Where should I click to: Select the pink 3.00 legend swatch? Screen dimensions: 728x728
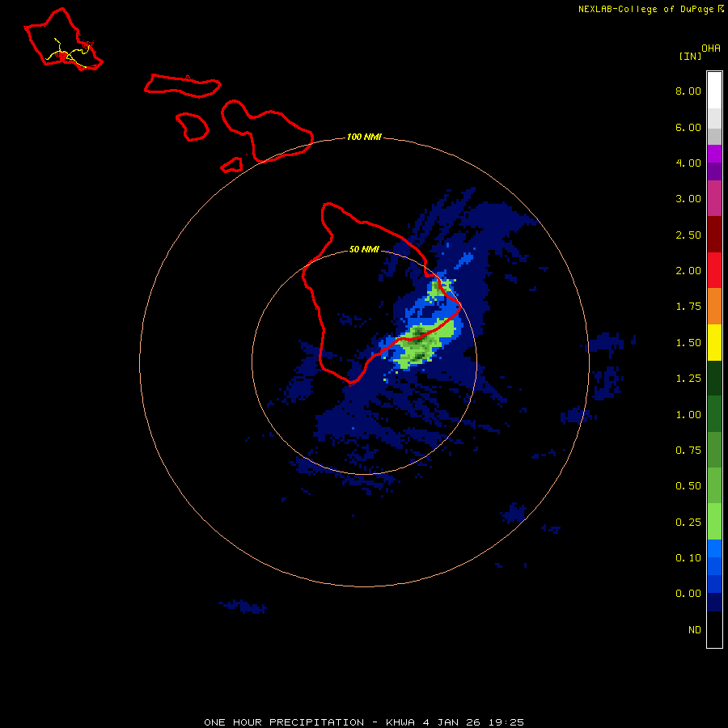point(714,198)
